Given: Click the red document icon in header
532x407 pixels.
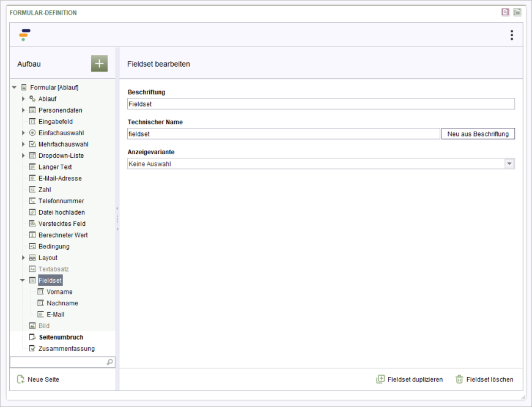Looking at the screenshot, I should pyautogui.click(x=505, y=12).
